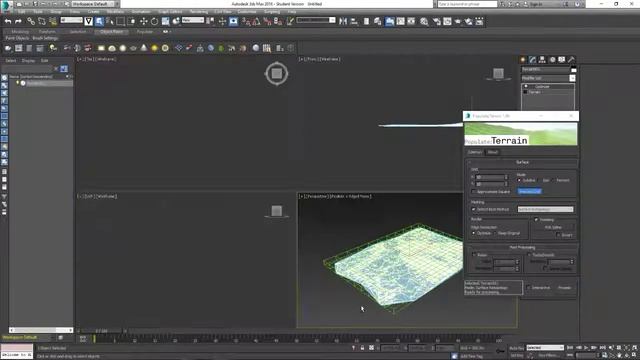640x360 pixels.
Task: Click the search keyword input field
Action: coord(467,4)
